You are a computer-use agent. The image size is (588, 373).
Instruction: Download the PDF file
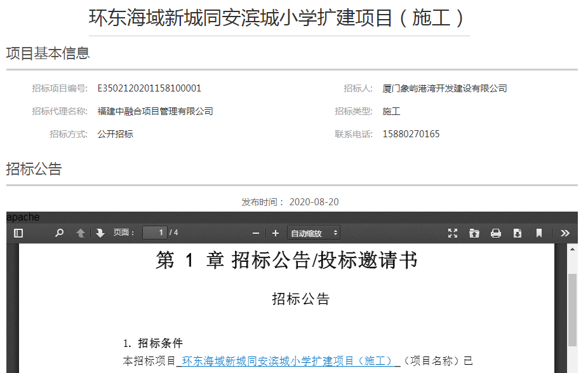[x=518, y=233]
